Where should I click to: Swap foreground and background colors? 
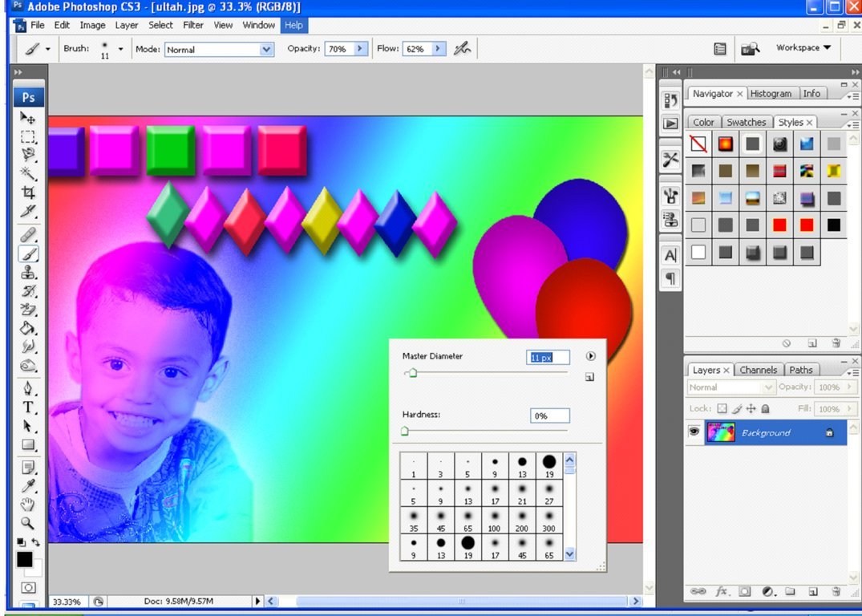coord(36,542)
